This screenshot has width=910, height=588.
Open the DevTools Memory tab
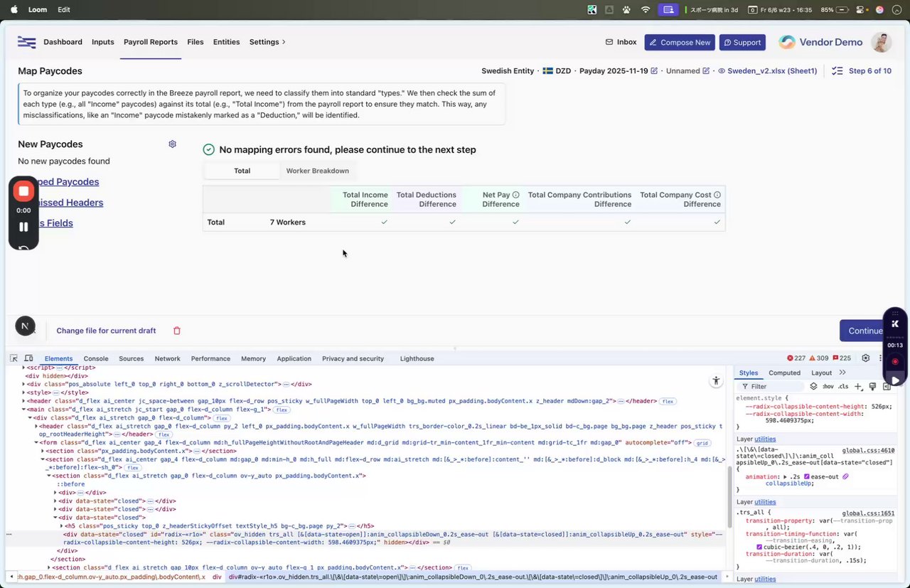coord(253,358)
